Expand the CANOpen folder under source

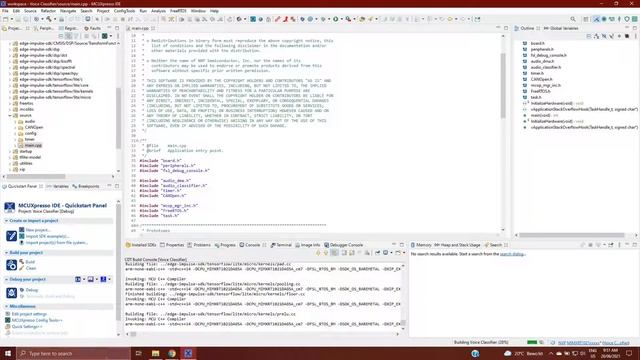[x=16, y=127]
